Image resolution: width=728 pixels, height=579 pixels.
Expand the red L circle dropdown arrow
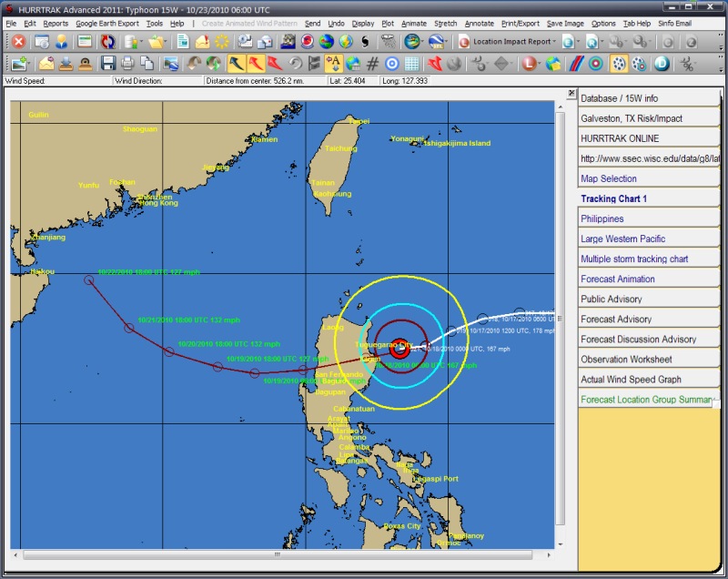539,64
